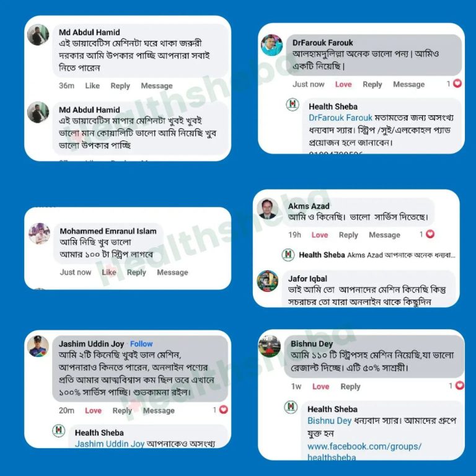
Task: Toggle Love on Jashim Uddin Joy's comment
Action: point(93,410)
